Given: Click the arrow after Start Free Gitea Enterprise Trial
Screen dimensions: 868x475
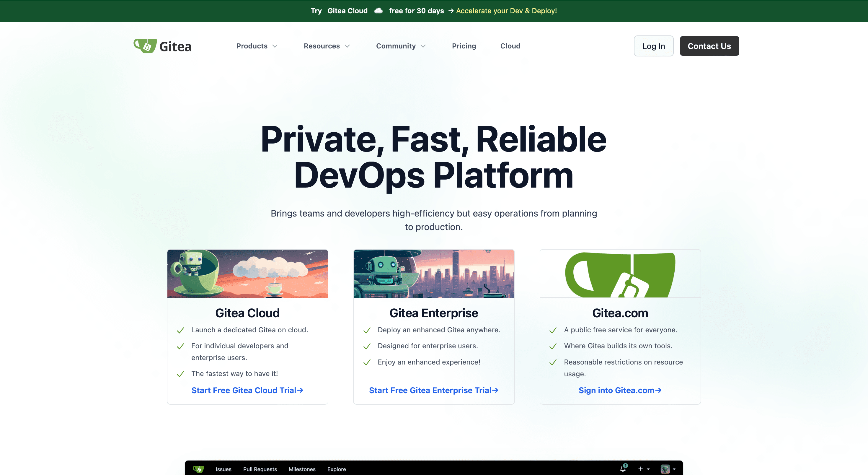Looking at the screenshot, I should pyautogui.click(x=495, y=390).
